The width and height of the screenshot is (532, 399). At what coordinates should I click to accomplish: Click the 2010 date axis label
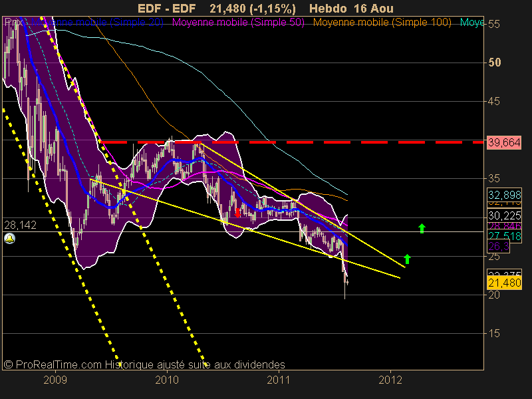pyautogui.click(x=167, y=380)
